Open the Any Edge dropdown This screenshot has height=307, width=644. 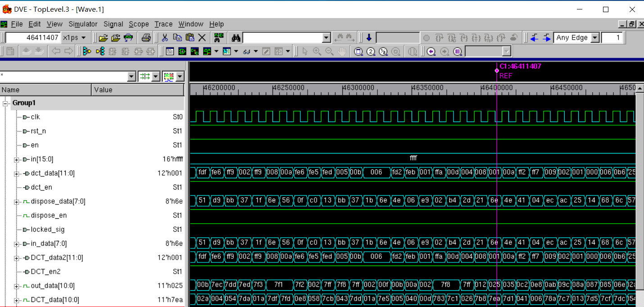[x=595, y=38]
